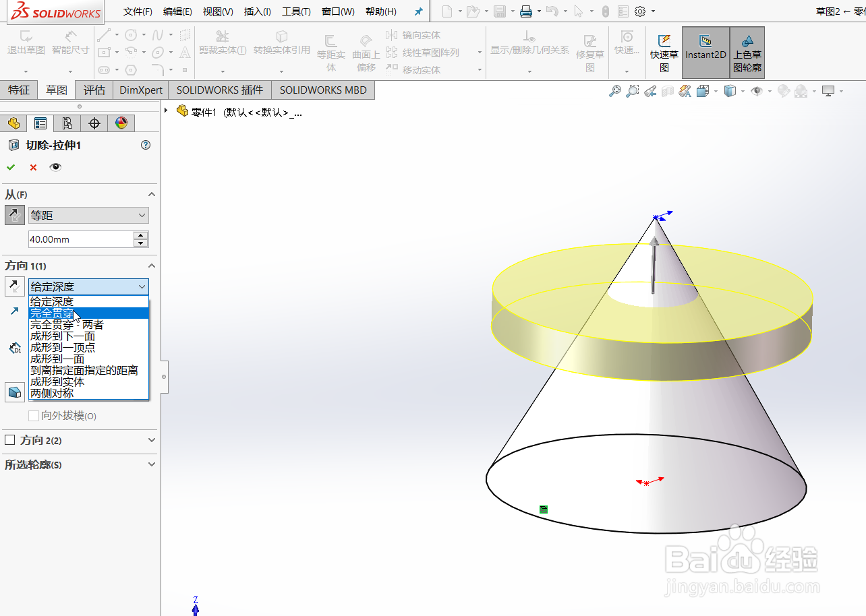Collapse the 给定深度 end condition dropdown
Screen dimensions: 866x616
point(88,286)
